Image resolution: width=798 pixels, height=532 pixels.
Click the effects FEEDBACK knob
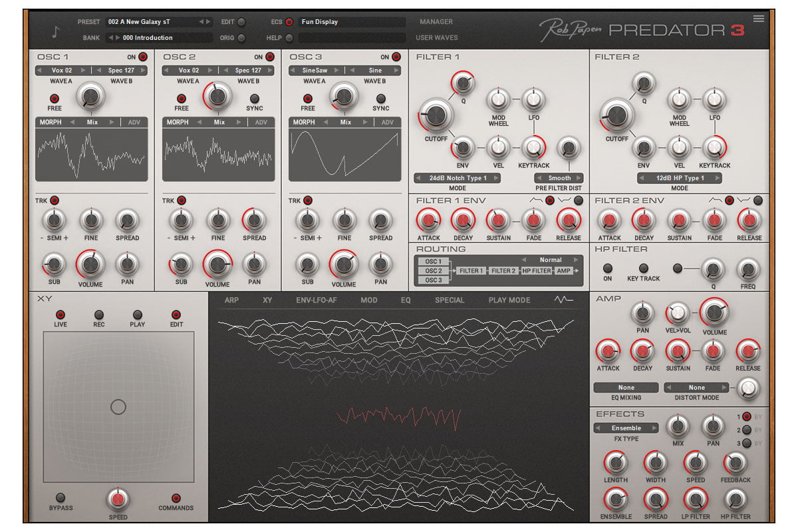(735, 462)
